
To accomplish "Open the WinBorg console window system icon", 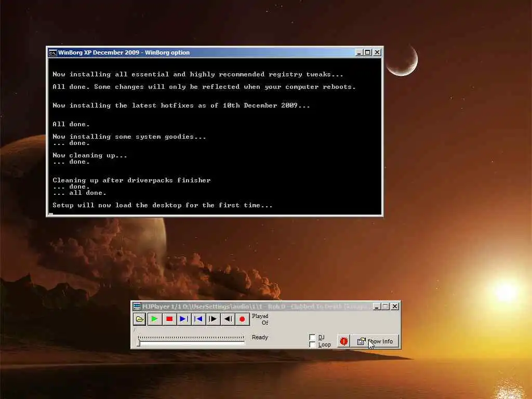I will tap(52, 53).
